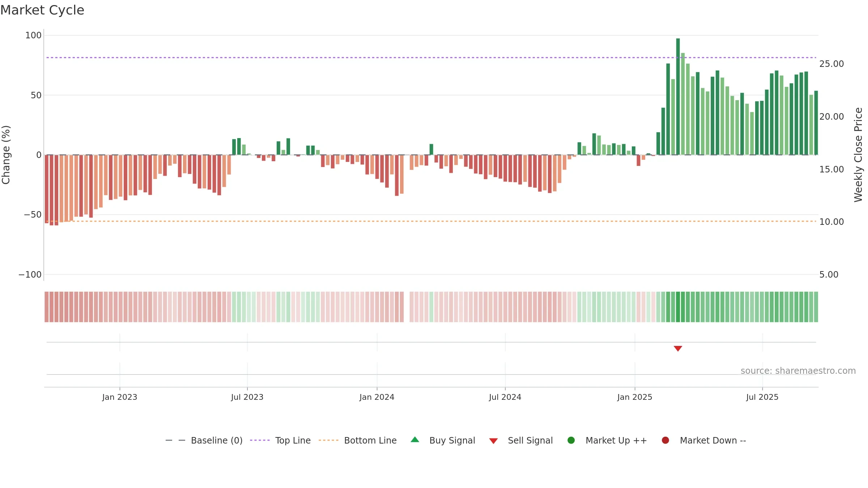Click the green Market Up circle icon
Viewport: 868px width, 488px height.
point(571,440)
